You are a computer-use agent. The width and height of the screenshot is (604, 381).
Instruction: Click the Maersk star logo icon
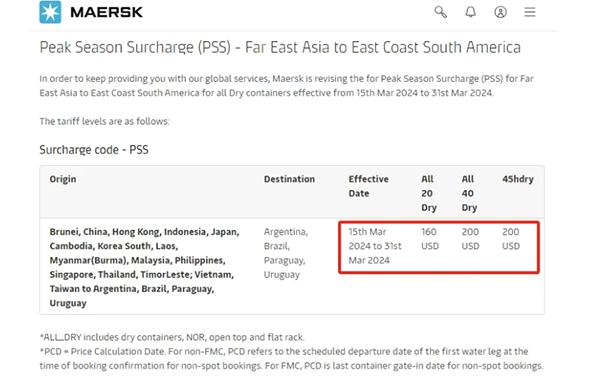[50, 12]
